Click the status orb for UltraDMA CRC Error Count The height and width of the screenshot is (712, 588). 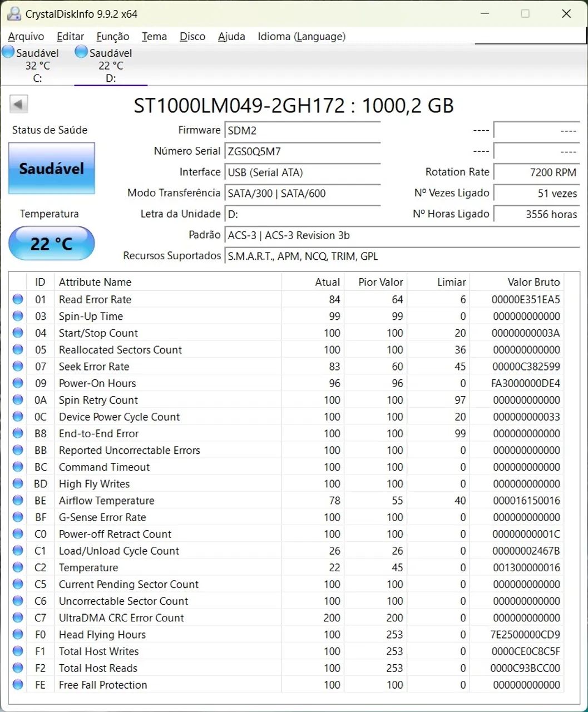[18, 617]
